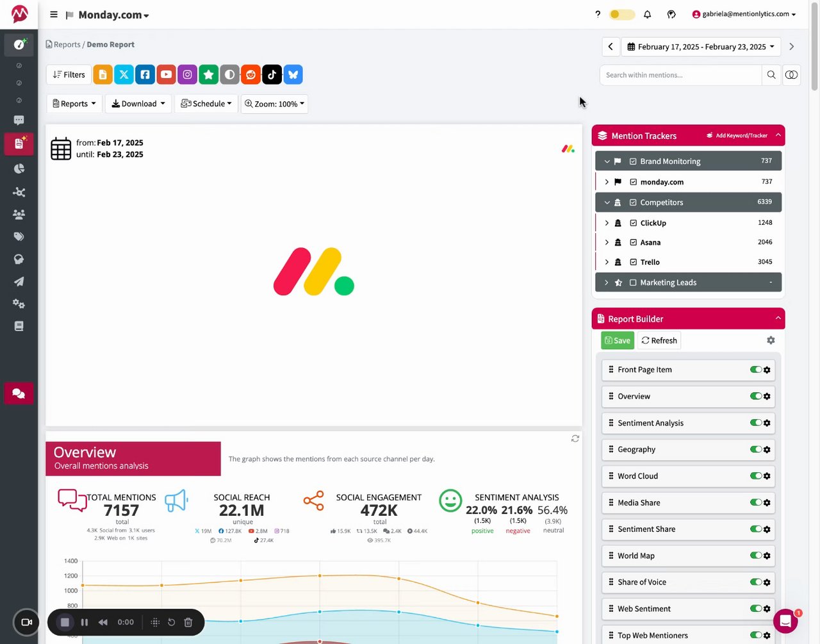
Task: Open the red chat conversations button in sidebar
Action: coord(19,393)
